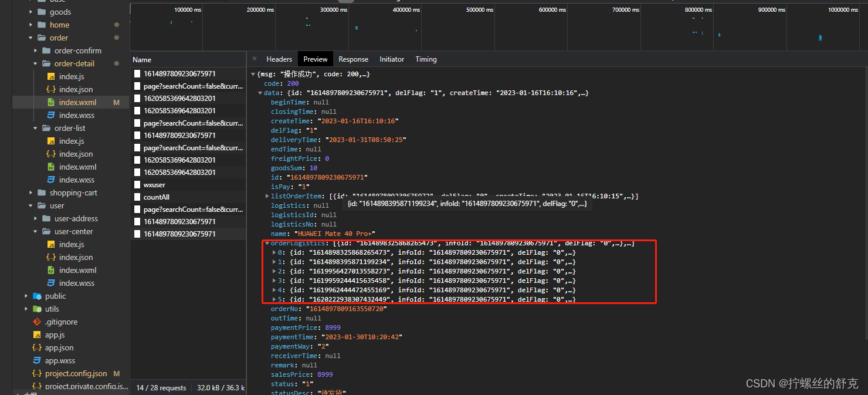The width and height of the screenshot is (868, 395).
Task: Collapse the user folder
Action: 31,205
